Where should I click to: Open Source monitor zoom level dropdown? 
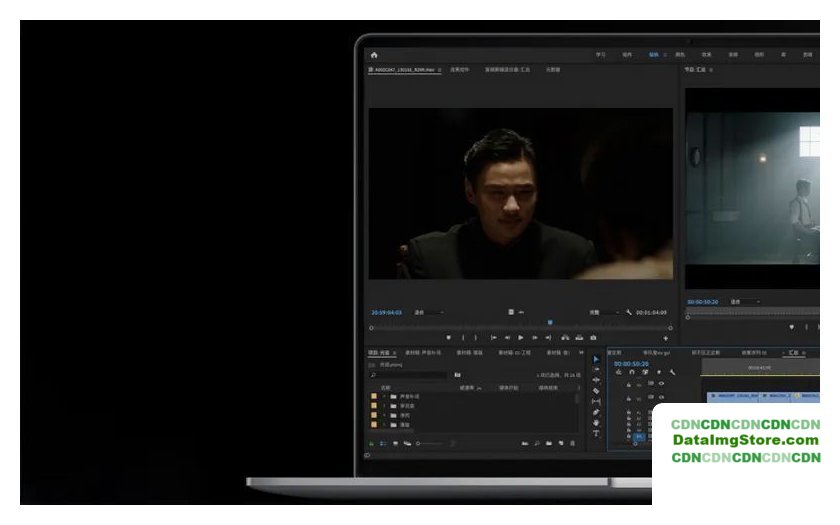429,312
